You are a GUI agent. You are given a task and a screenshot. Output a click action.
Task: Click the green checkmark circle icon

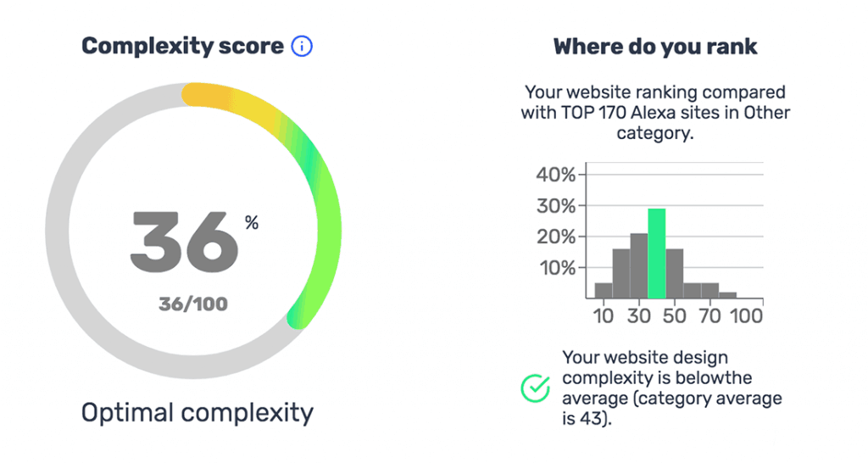(x=535, y=388)
